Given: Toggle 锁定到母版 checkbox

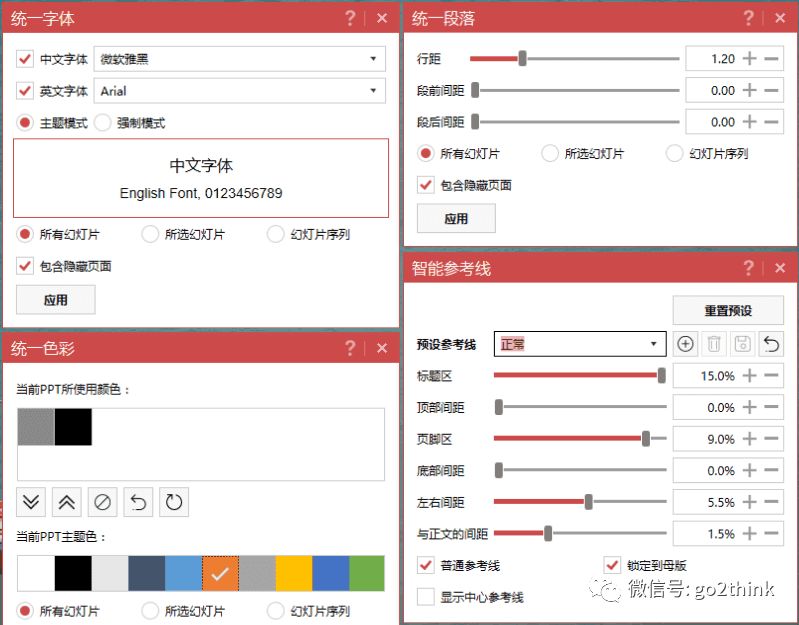Looking at the screenshot, I should pyautogui.click(x=612, y=565).
